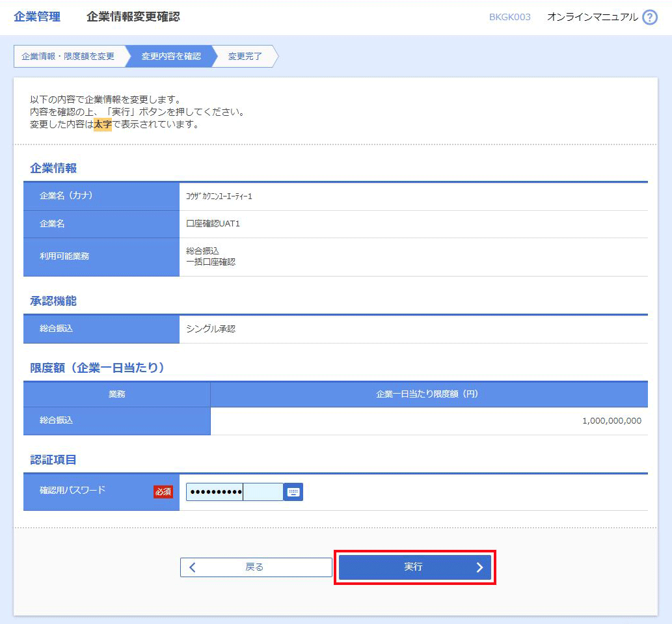672x624 pixels.
Task: Click the company name 口座確認UAT1
Action: click(213, 224)
